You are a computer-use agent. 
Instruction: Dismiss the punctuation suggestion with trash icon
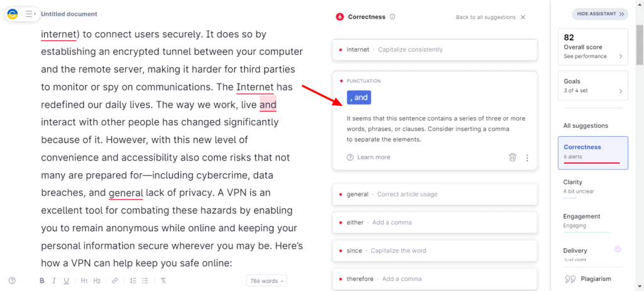pyautogui.click(x=513, y=157)
